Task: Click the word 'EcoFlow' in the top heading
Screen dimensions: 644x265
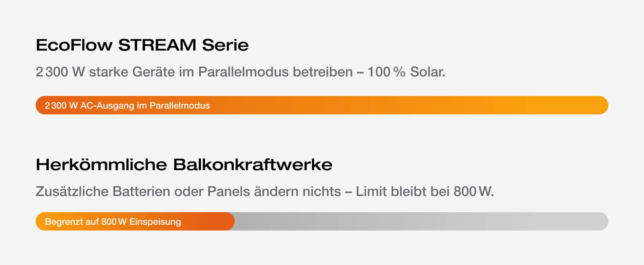Action: pyautogui.click(x=74, y=45)
